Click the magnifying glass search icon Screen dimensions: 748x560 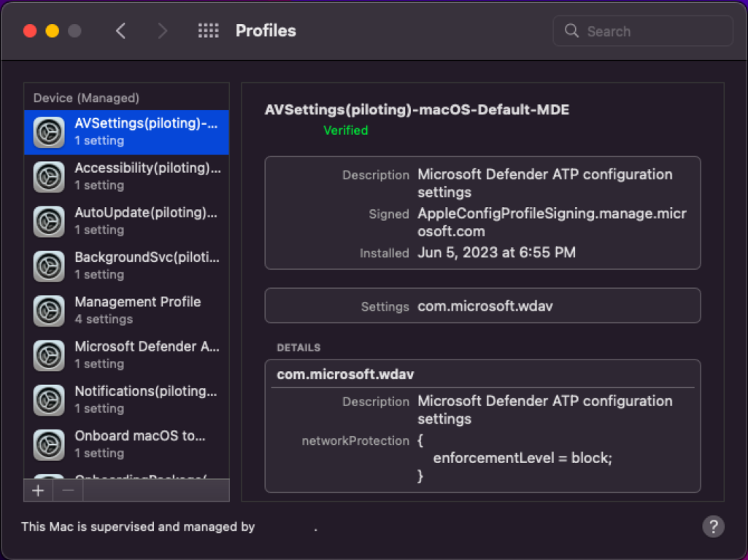(571, 31)
